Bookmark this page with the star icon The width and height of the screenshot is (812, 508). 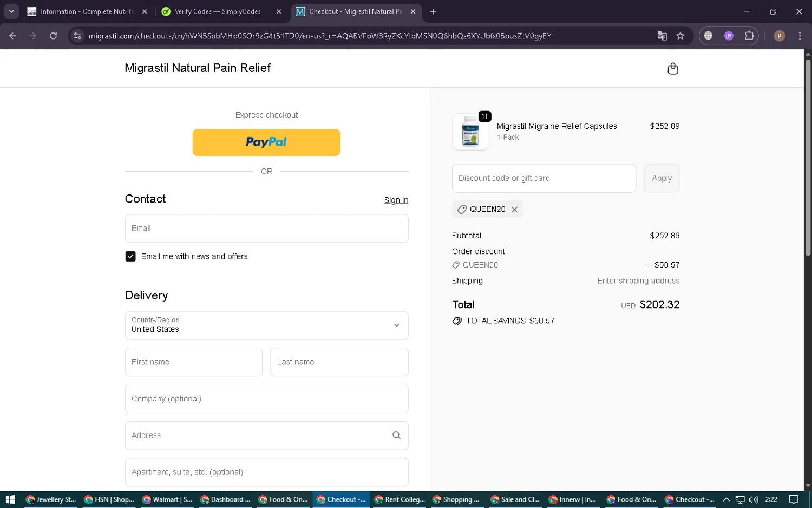coord(680,36)
